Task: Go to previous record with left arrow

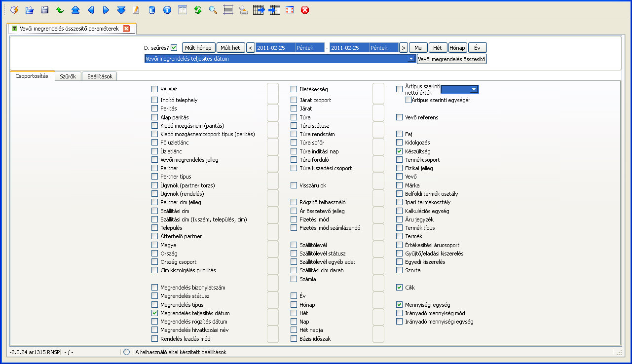Action: tap(91, 9)
